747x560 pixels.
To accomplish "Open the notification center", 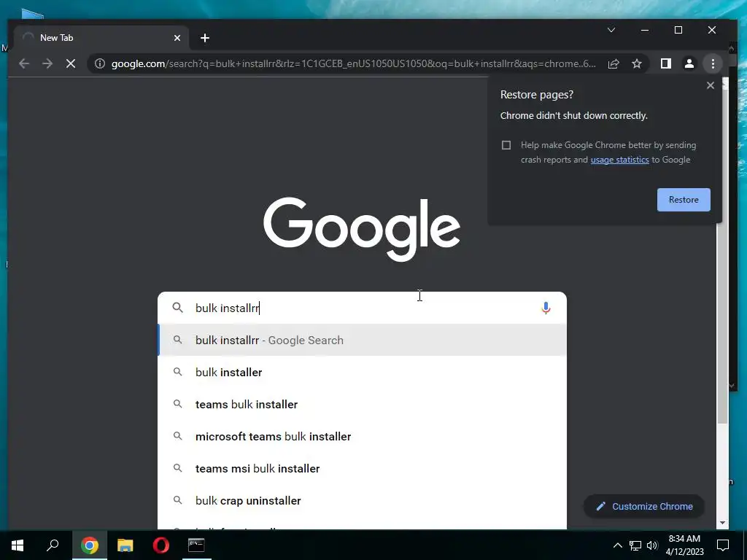I will 723,545.
